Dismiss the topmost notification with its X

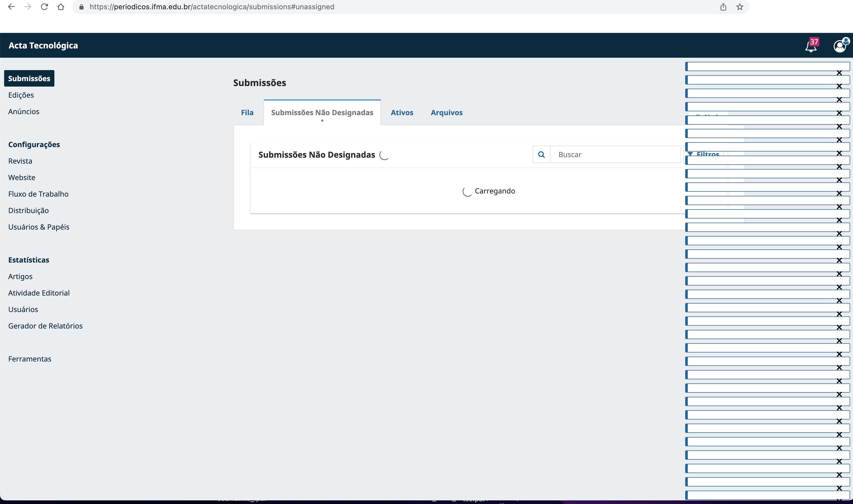[x=839, y=73]
